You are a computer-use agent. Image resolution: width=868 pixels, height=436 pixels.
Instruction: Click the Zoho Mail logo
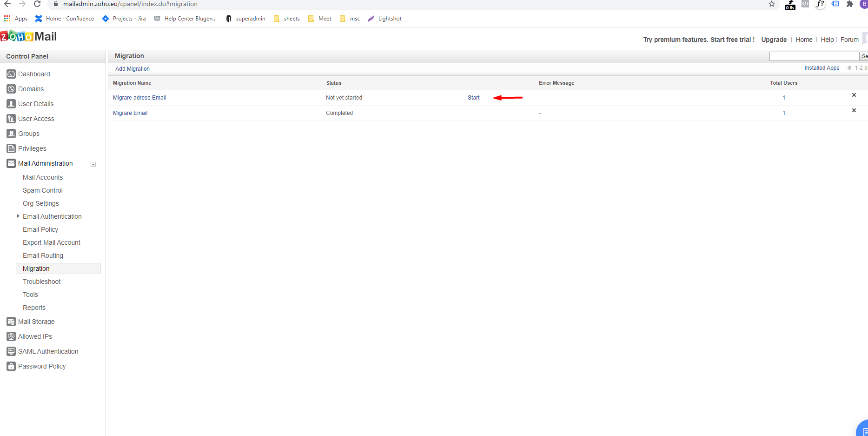pos(28,36)
